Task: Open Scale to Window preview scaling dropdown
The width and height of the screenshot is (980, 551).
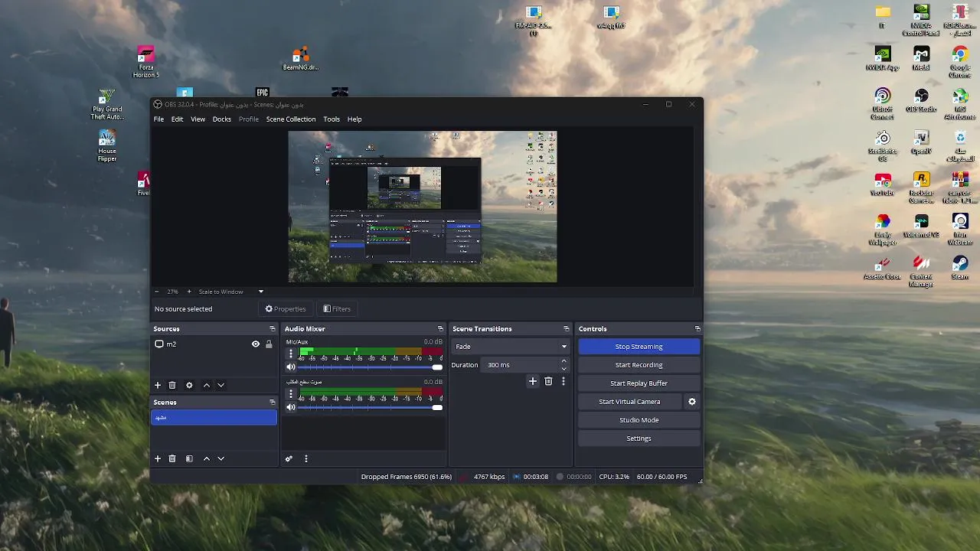Action: point(230,292)
